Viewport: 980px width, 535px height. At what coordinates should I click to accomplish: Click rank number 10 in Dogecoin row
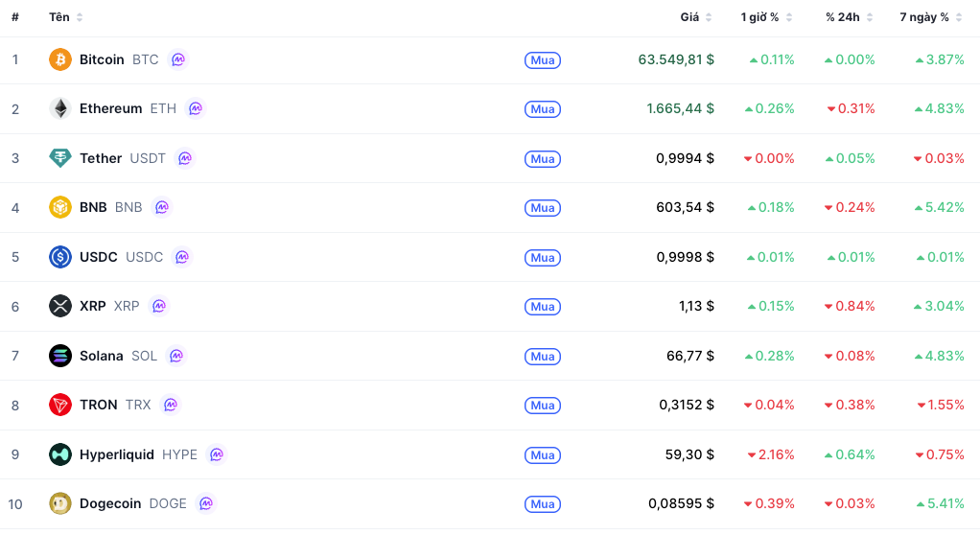pos(15,504)
